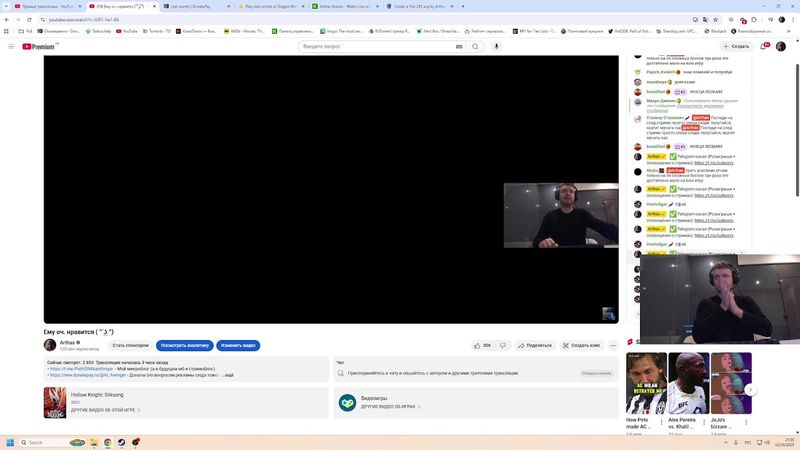Viewport: 800px width, 450px height.
Task: Click the Поделиться share button
Action: (535, 345)
